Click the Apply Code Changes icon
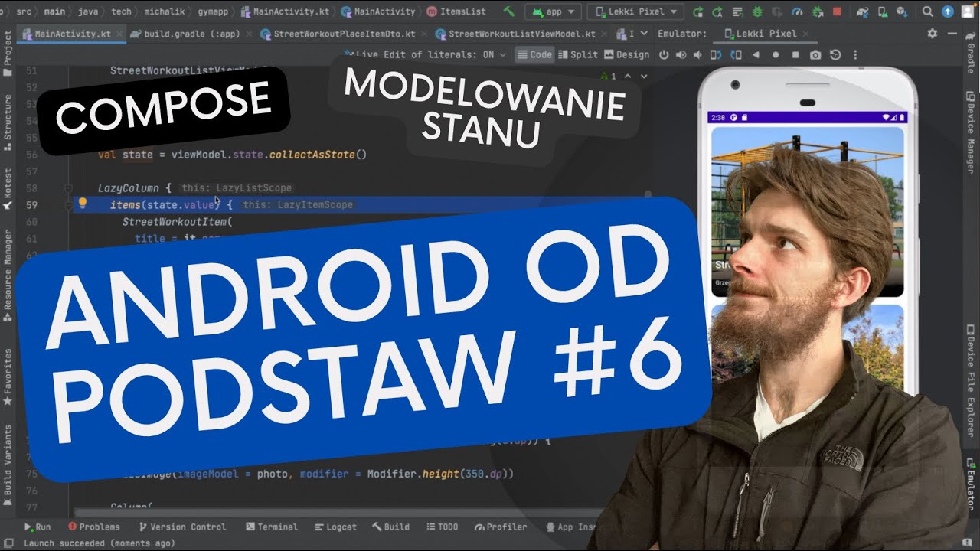The width and height of the screenshot is (980, 551). point(737,11)
